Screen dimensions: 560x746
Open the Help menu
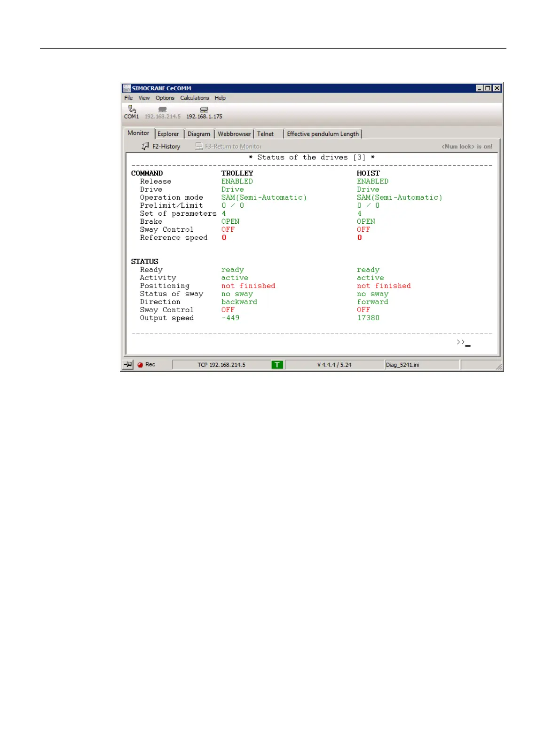(x=220, y=98)
